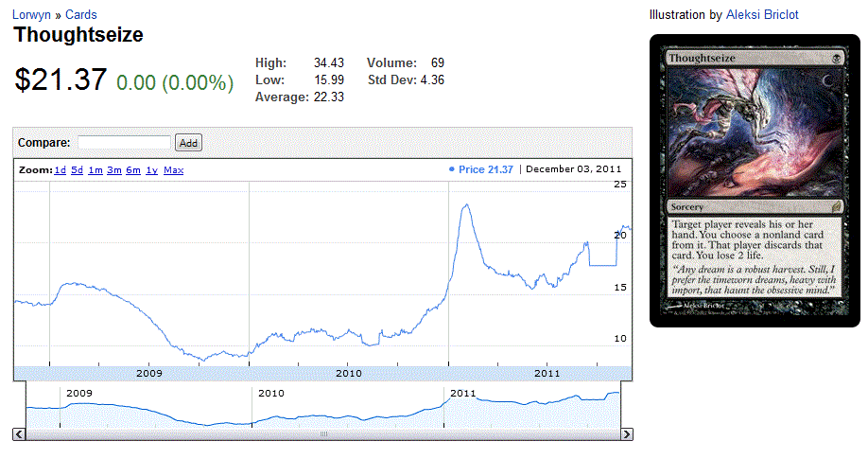Click the 2010 marker in the overview timeline
This screenshot has width=868, height=459.
[x=271, y=393]
